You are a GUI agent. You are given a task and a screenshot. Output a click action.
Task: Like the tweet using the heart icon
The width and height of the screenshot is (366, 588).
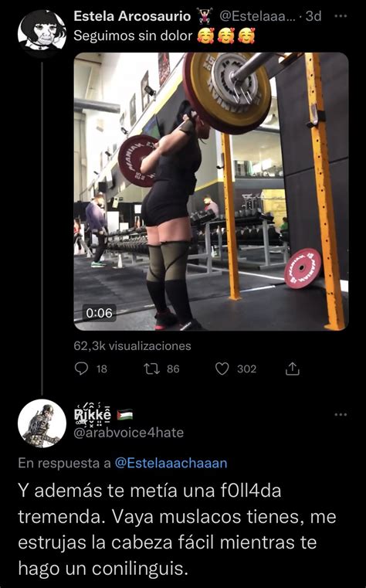click(222, 369)
